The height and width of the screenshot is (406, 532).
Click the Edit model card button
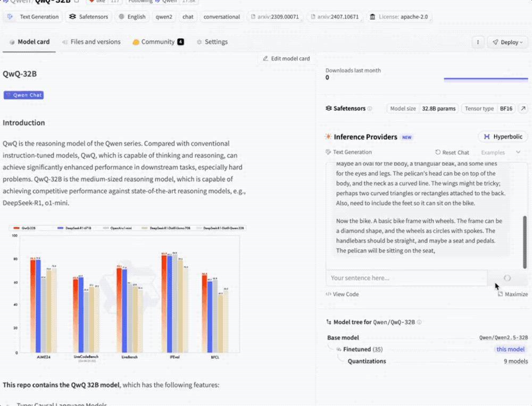point(286,58)
